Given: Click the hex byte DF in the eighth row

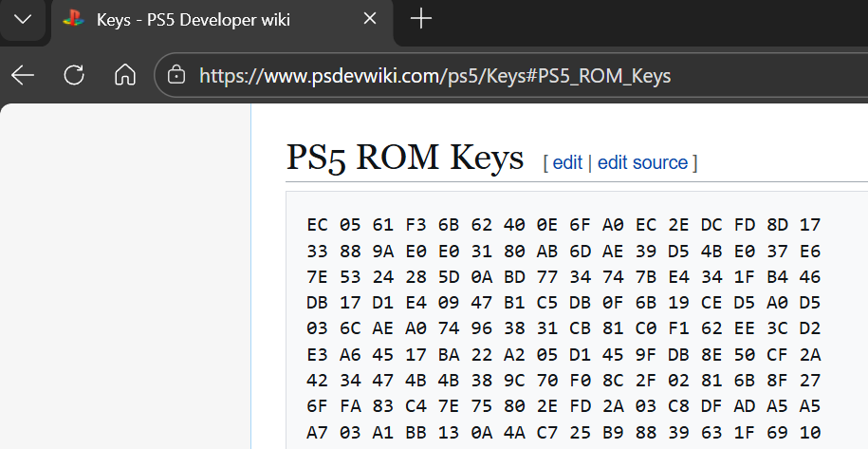Looking at the screenshot, I should pos(711,406).
